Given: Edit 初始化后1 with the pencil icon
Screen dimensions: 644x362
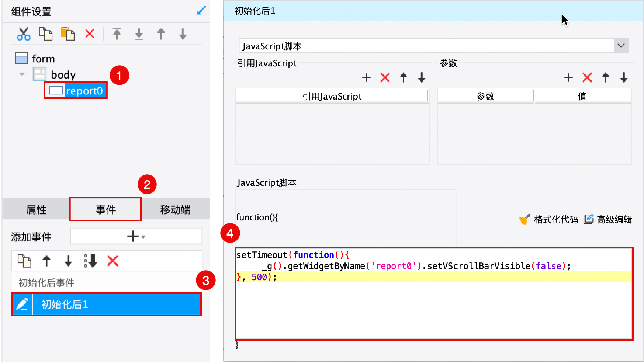Looking at the screenshot, I should click(22, 304).
